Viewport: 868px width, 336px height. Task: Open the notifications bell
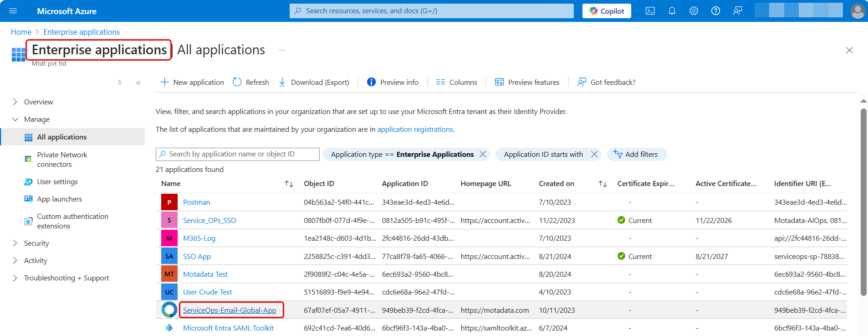click(x=672, y=11)
